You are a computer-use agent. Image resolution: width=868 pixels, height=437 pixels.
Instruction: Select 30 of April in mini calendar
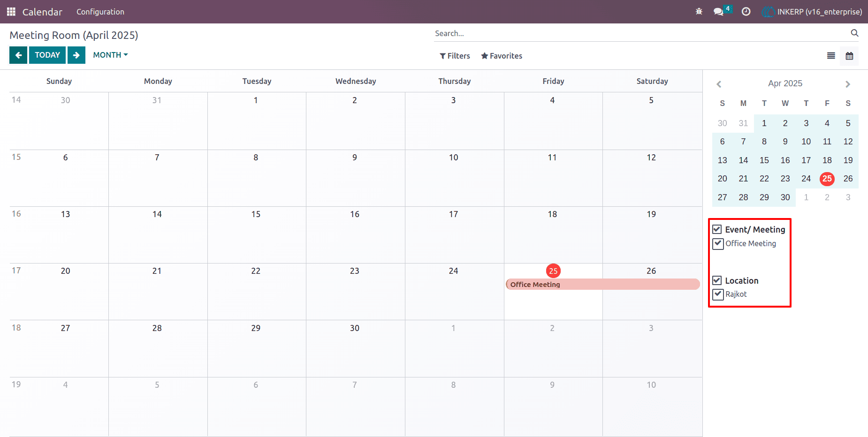(785, 197)
